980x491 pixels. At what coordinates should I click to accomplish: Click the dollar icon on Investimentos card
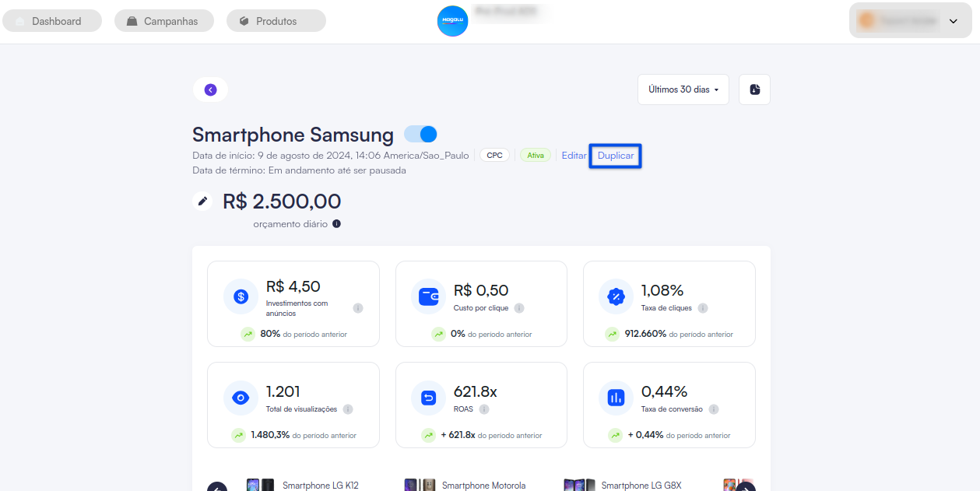coord(241,296)
